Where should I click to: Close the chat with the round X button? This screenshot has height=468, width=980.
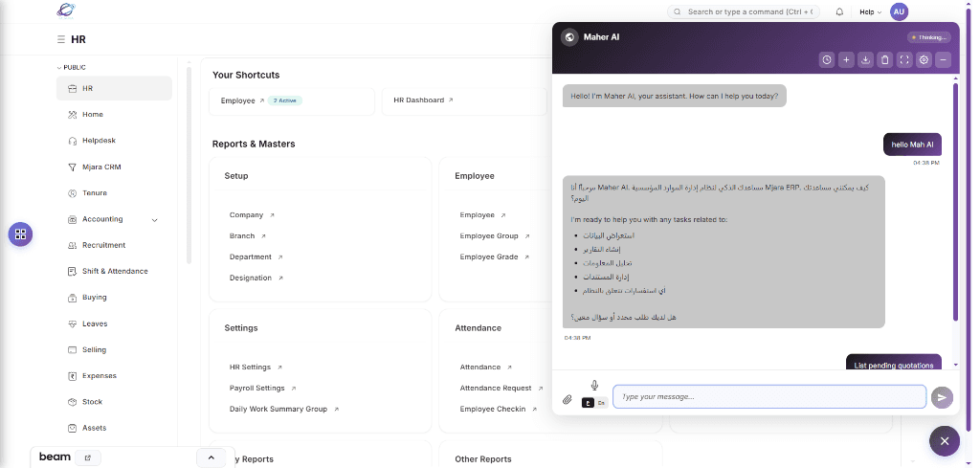[x=945, y=441]
